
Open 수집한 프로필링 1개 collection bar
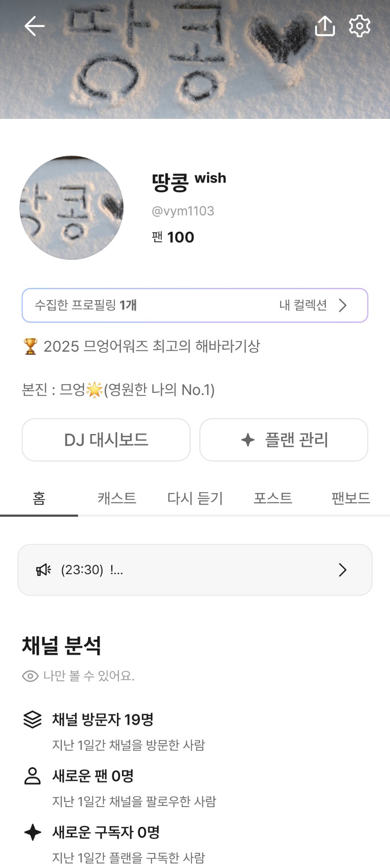(x=136, y=305)
